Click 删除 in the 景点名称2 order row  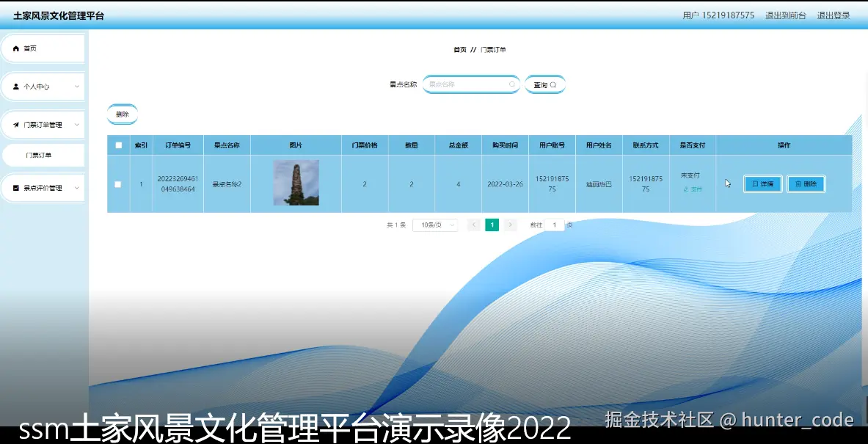[806, 183]
